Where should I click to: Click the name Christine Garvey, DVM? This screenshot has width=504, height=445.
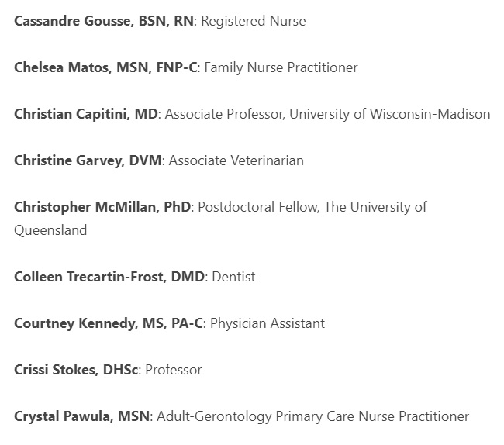coord(88,160)
